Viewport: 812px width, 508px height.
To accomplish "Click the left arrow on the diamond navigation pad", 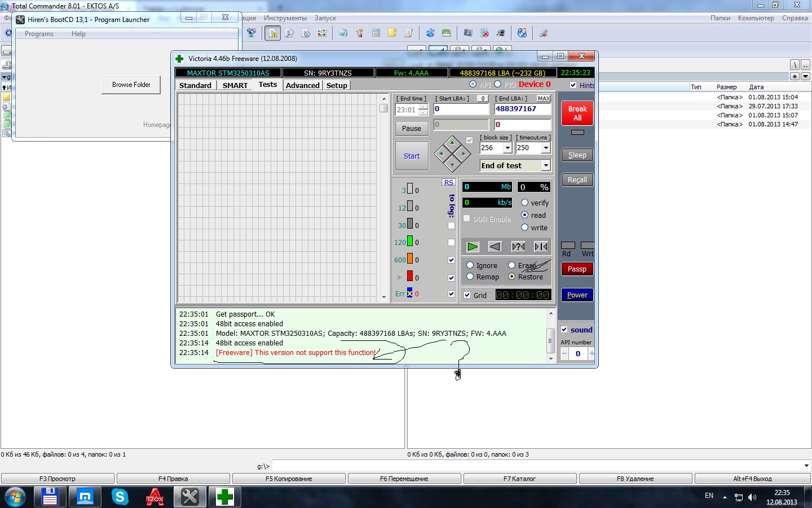I will click(x=441, y=154).
